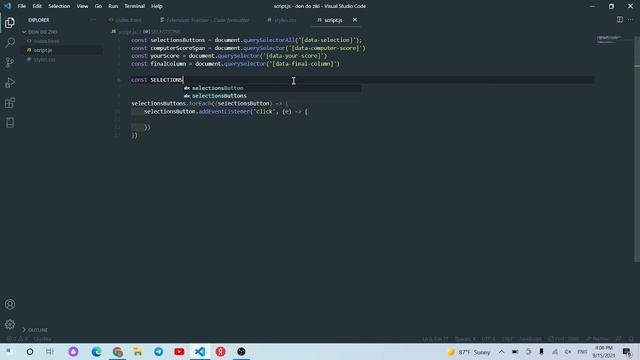Open Telegram from the taskbar
The width and height of the screenshot is (640, 360).
point(158,351)
